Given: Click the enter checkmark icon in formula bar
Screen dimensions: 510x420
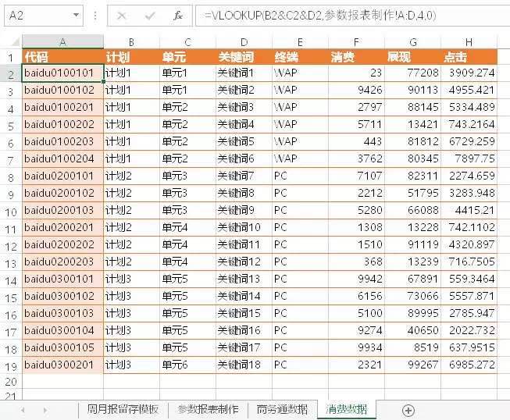Looking at the screenshot, I should tap(148, 15).
